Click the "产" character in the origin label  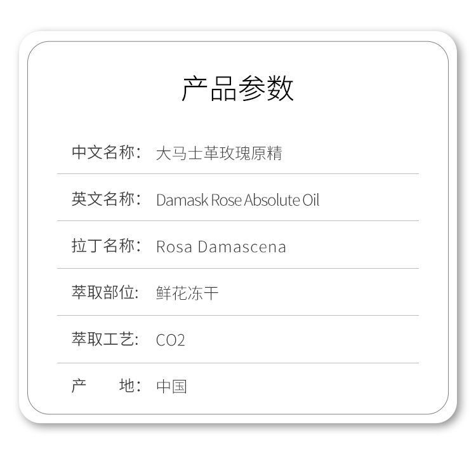coord(79,386)
